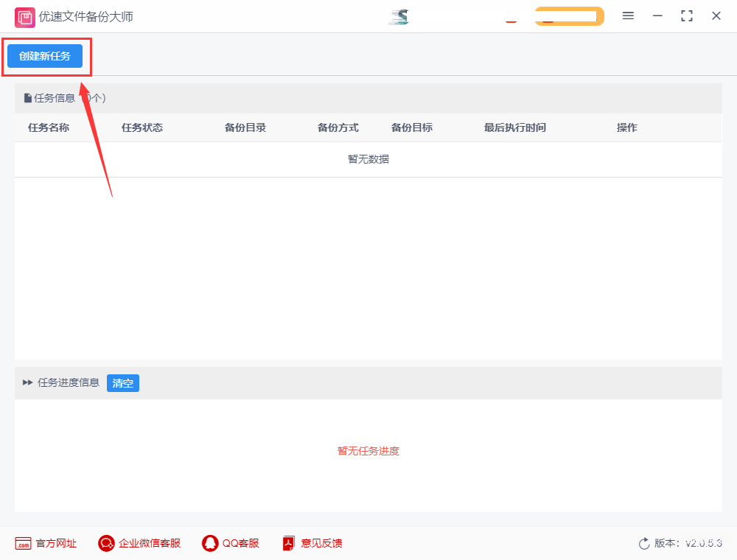Click the version refresh icon
This screenshot has height=560, width=737.
tap(644, 544)
